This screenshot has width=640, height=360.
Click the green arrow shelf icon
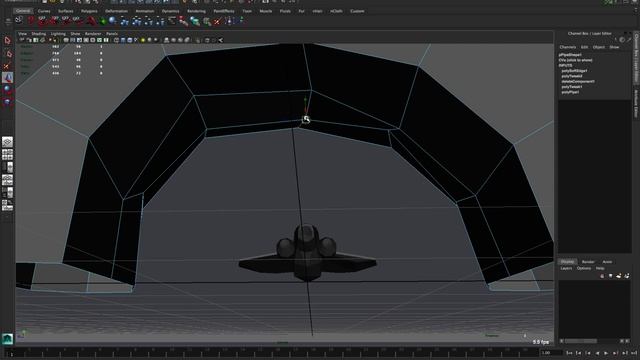103,21
